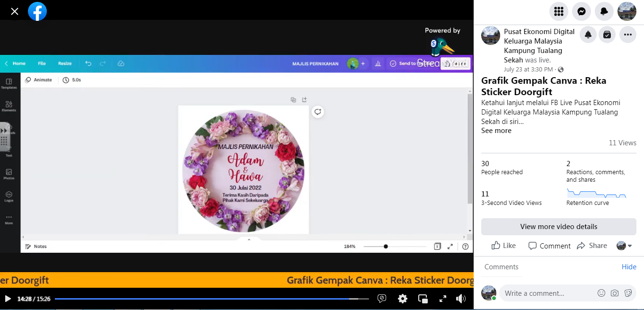
Task: Open the sticker picker in comment box
Action: tap(628, 293)
